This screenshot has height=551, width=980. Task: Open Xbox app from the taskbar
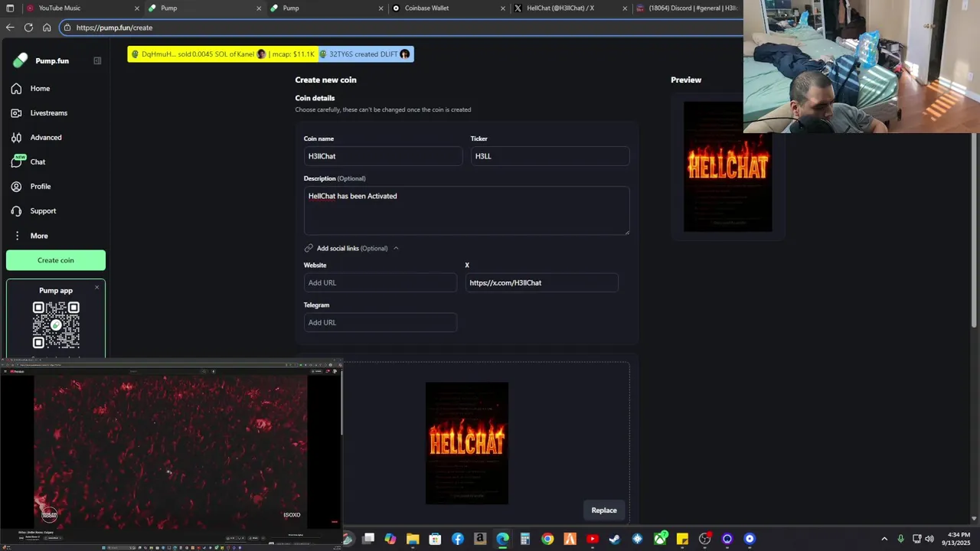pos(660,539)
